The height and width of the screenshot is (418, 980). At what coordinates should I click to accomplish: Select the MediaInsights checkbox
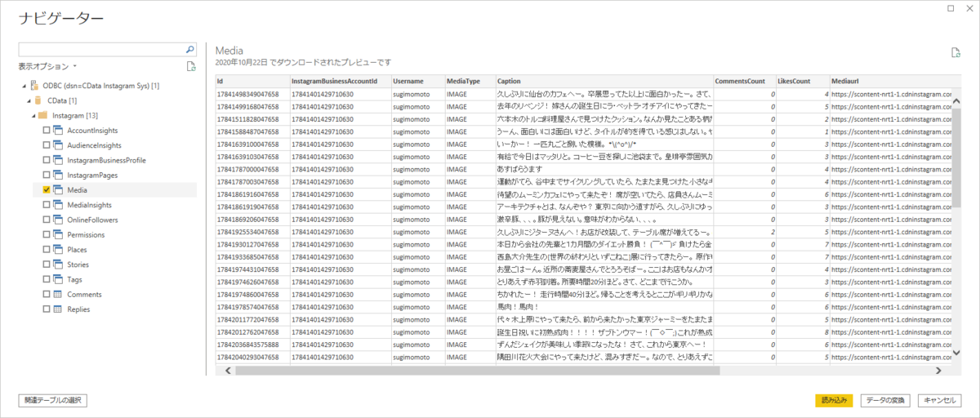click(x=46, y=205)
